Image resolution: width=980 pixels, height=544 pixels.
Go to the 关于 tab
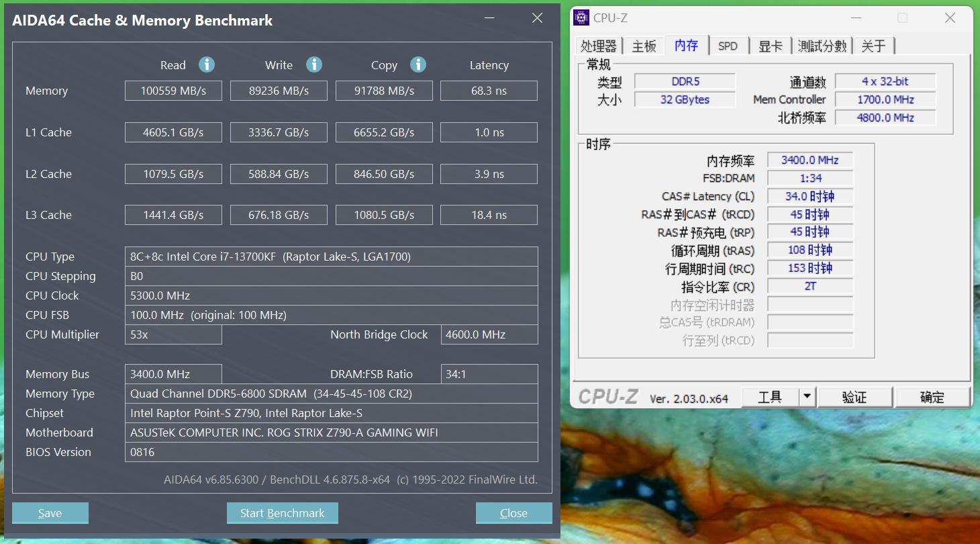[x=873, y=46]
